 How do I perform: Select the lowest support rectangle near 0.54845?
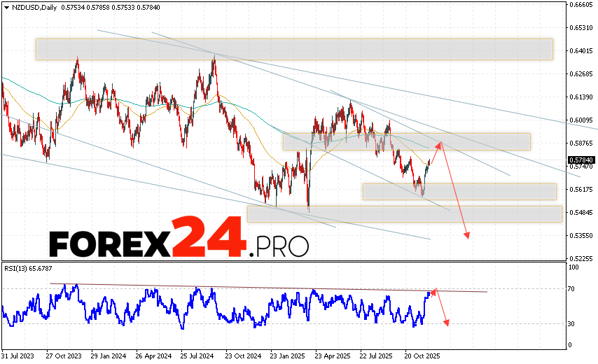pyautogui.click(x=404, y=214)
